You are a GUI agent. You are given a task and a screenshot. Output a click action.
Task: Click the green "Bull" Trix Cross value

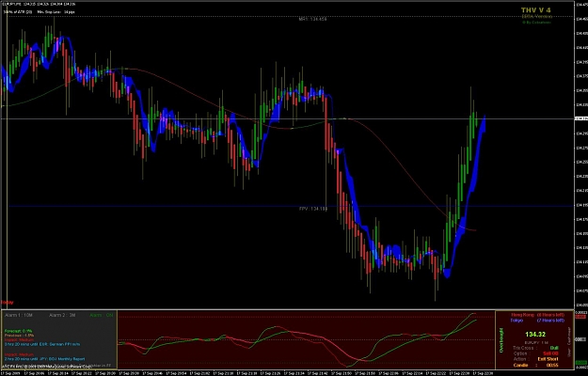[x=554, y=348]
